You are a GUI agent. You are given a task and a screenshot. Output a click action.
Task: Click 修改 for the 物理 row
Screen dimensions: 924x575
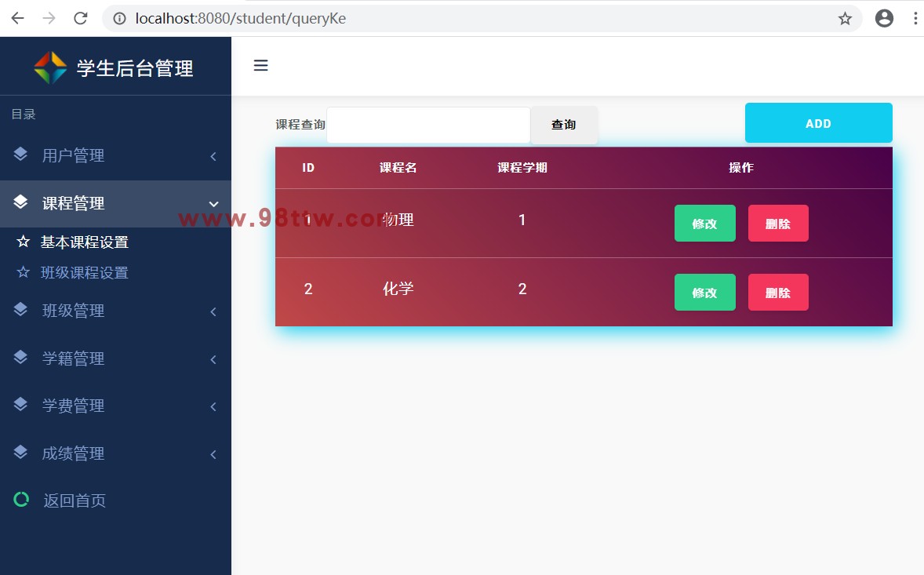[705, 224]
